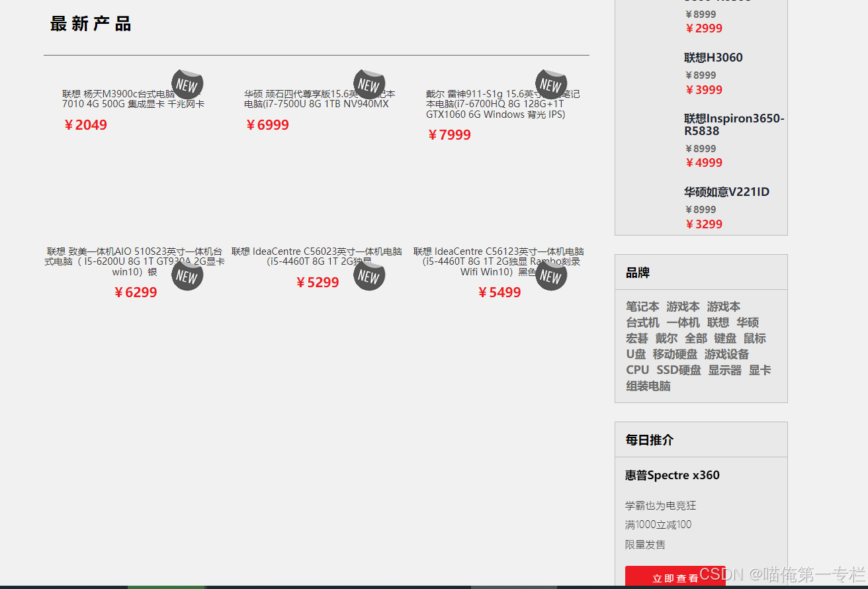The image size is (868, 589).
Task: Select 鼠标 category tag
Action: (755, 338)
